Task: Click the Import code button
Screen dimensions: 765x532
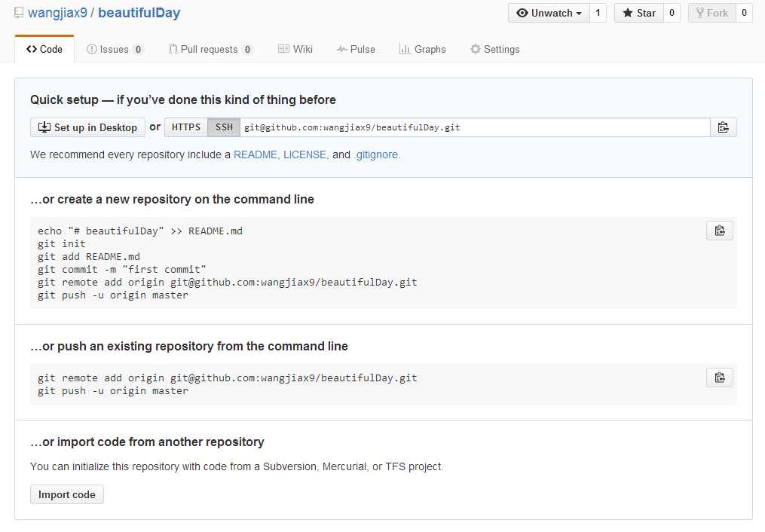Action: pos(67,494)
